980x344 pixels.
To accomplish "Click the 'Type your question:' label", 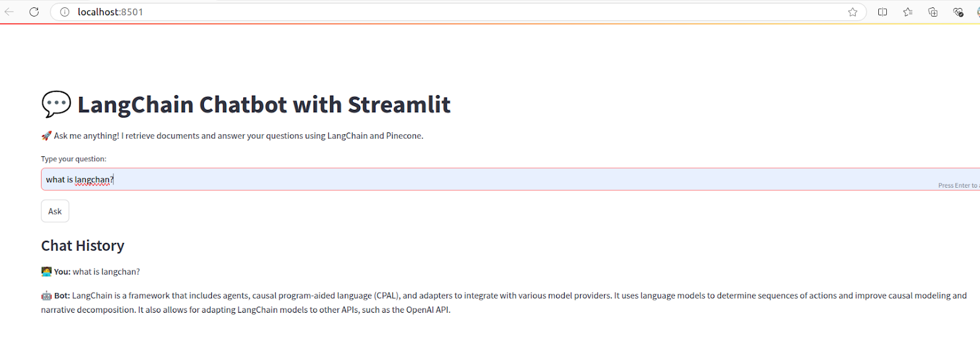I will (x=73, y=159).
